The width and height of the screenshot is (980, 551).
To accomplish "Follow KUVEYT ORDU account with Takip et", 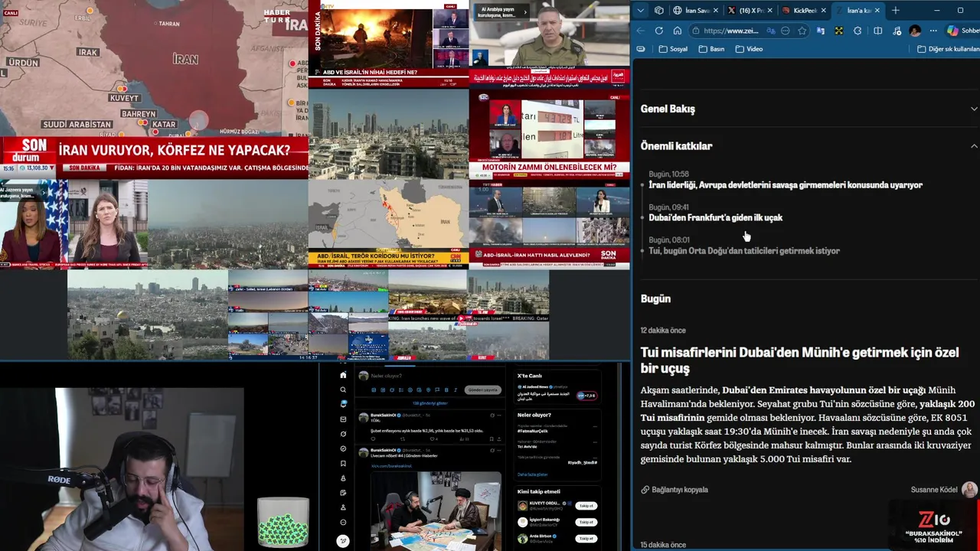I will coord(586,506).
